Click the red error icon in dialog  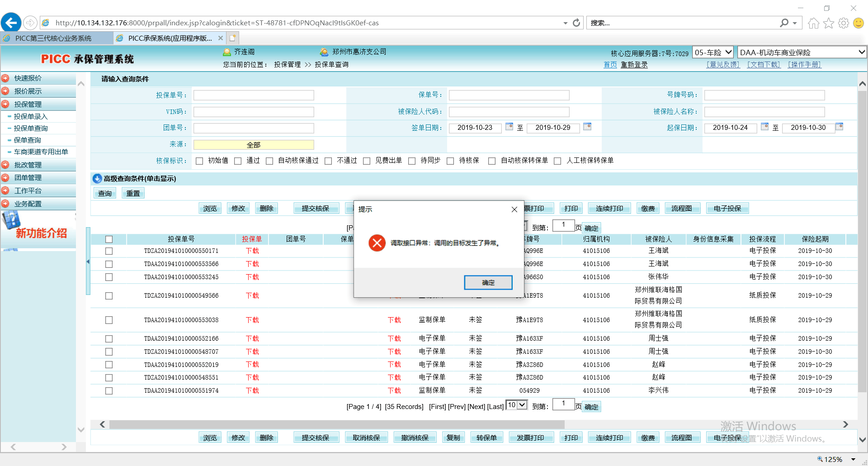[377, 243]
